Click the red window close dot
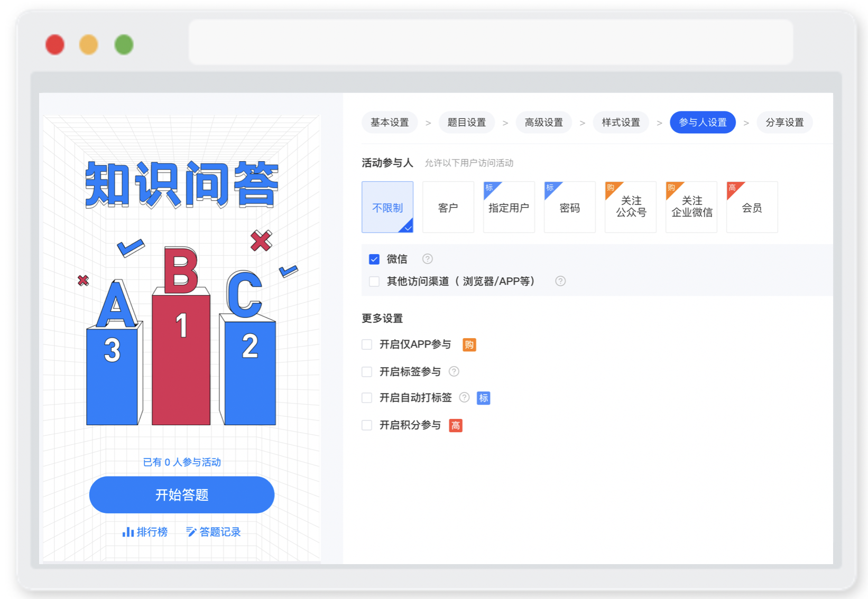Screen dimensions: 868x599 pyautogui.click(x=55, y=44)
